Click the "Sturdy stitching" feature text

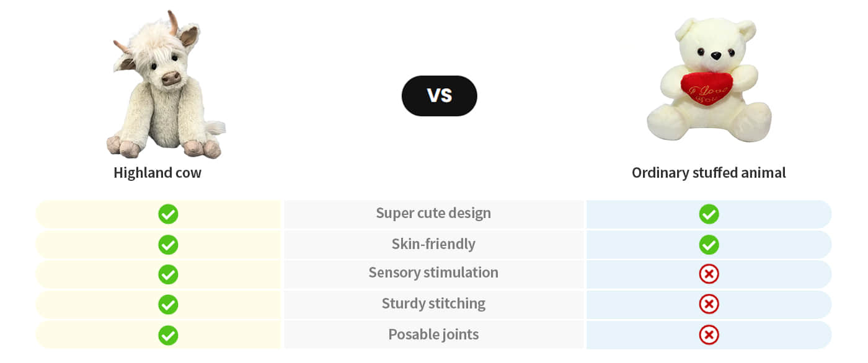433,304
